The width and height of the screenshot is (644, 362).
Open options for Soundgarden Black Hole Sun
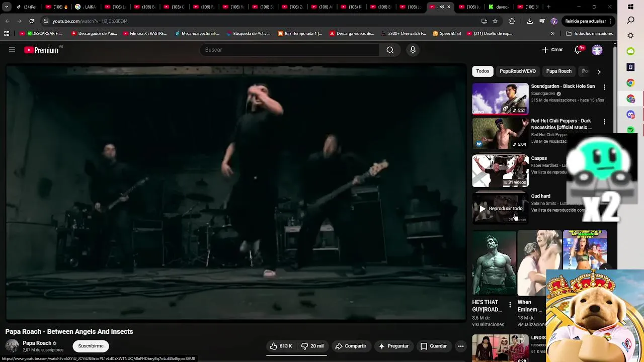[x=604, y=87]
